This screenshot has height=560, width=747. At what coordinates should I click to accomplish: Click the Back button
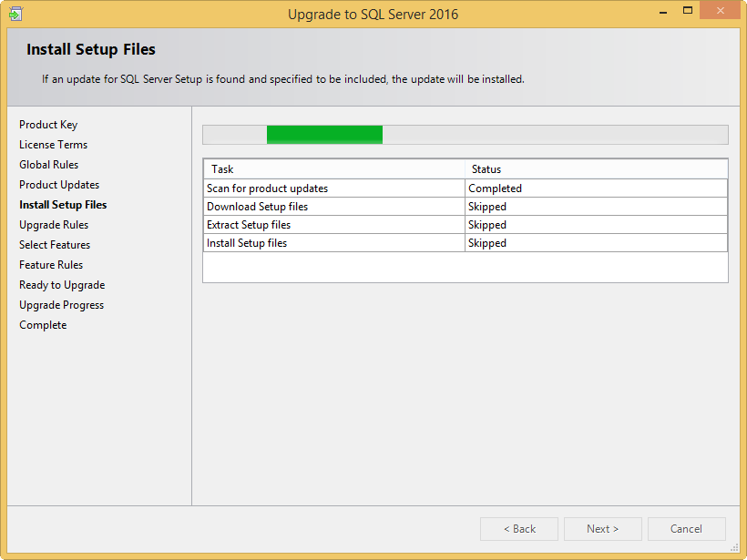pyautogui.click(x=519, y=529)
